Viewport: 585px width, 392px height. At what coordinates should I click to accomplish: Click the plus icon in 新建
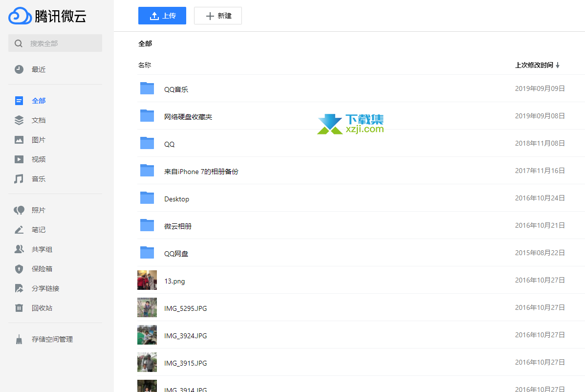click(x=210, y=16)
